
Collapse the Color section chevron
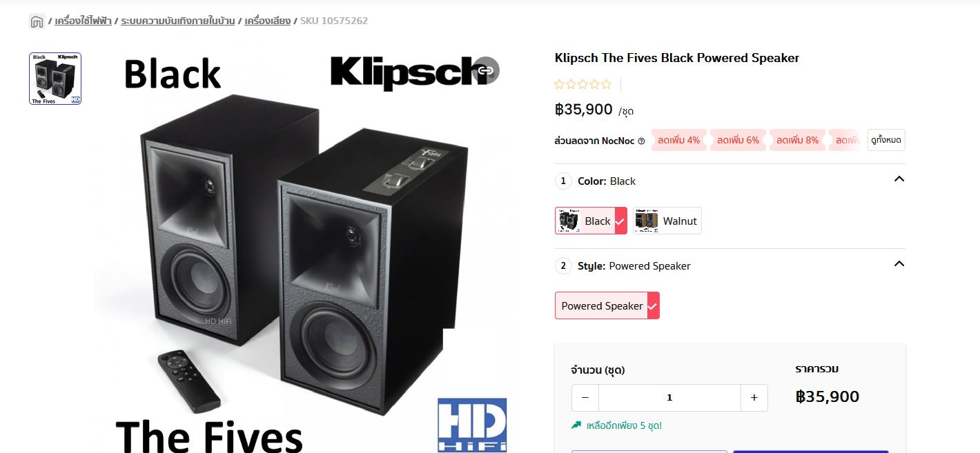click(899, 179)
